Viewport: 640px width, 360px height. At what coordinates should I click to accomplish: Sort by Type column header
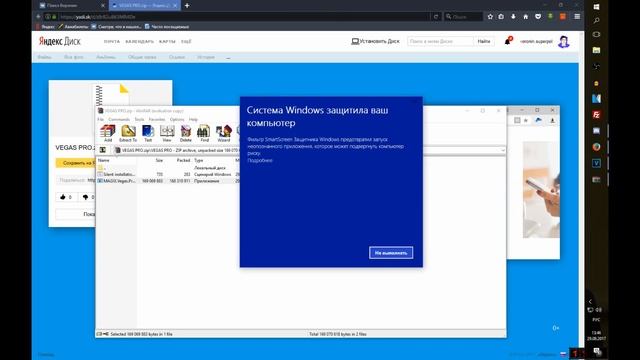199,160
